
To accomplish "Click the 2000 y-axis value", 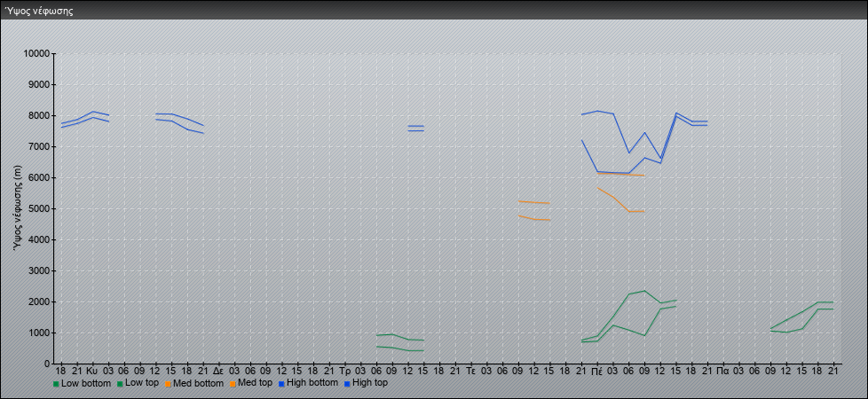I will coord(39,301).
